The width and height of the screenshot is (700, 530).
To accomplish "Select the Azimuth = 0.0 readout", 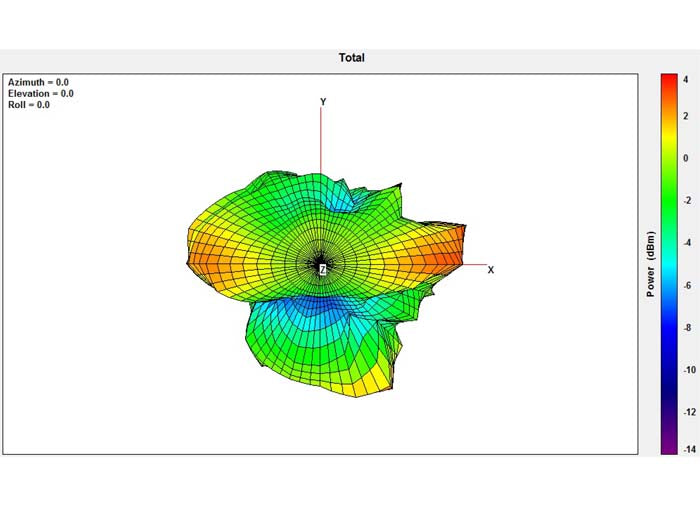I will pos(38,82).
